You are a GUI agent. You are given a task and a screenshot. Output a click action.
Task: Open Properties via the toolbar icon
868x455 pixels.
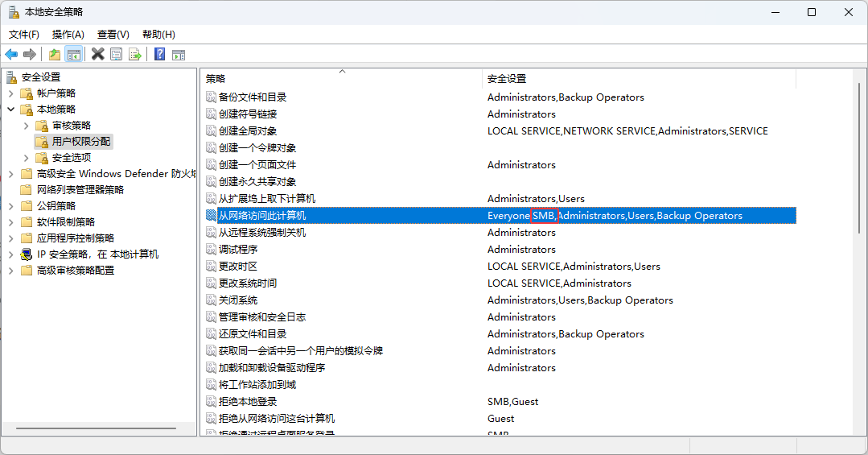[117, 54]
